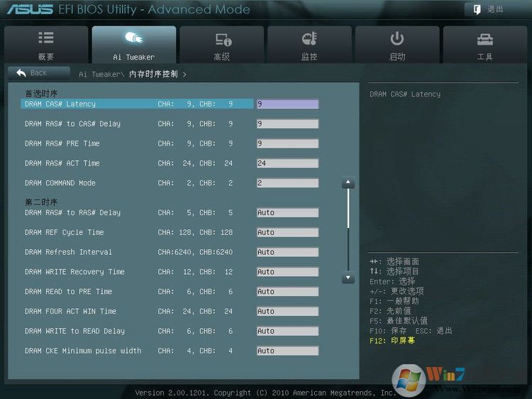
Task: Open DRAM Refresh Interval Auto field
Action: [287, 252]
